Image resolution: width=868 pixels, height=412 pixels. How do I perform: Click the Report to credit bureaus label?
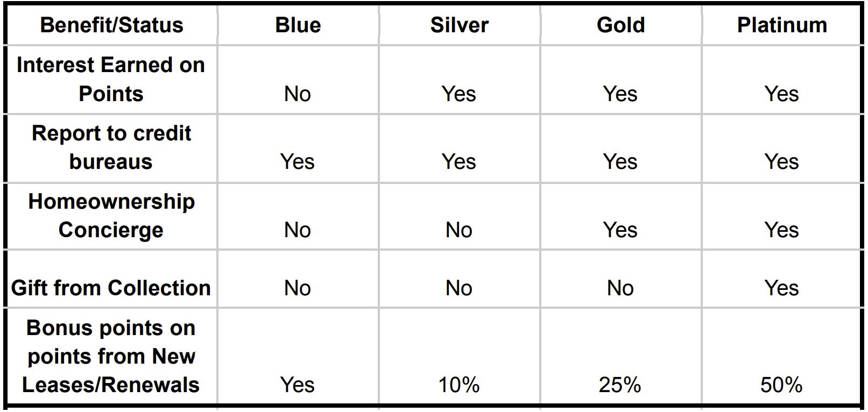111,147
